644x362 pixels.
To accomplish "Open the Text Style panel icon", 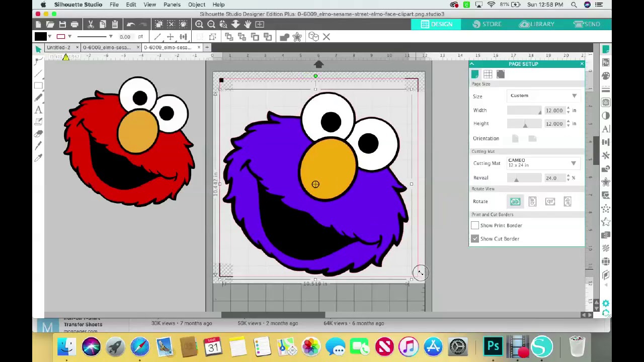I will click(x=606, y=129).
